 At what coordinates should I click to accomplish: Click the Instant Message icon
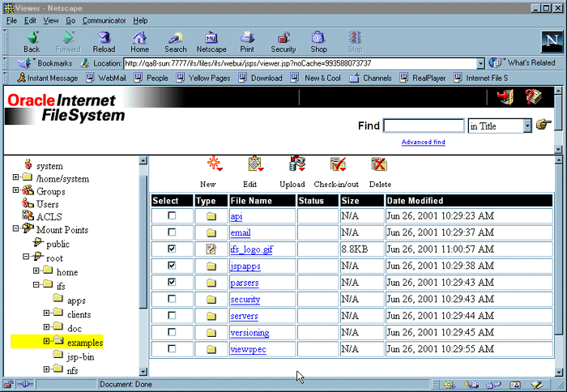click(x=22, y=78)
